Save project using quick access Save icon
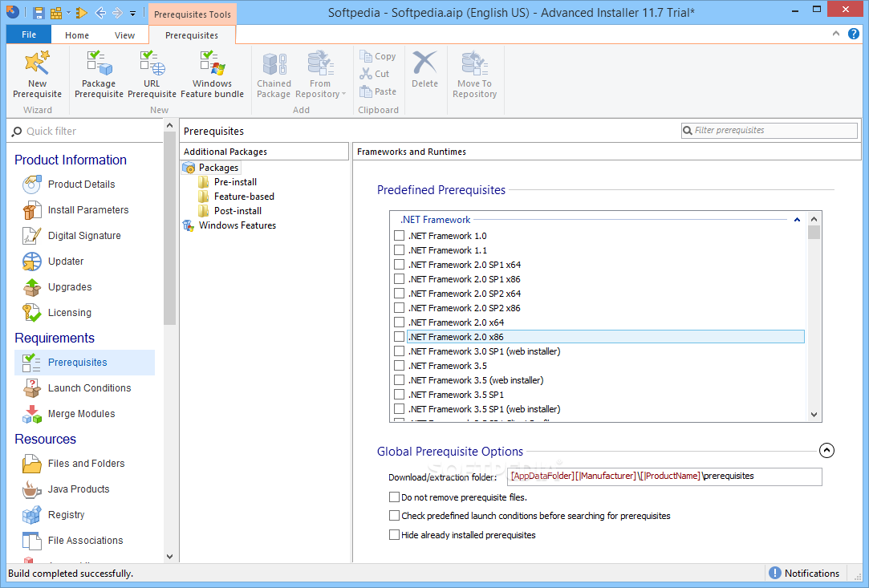The image size is (869, 588). click(39, 13)
